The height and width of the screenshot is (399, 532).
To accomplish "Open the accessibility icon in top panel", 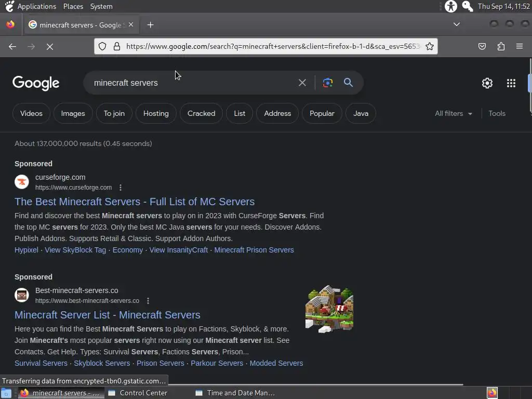I will pyautogui.click(x=451, y=6).
